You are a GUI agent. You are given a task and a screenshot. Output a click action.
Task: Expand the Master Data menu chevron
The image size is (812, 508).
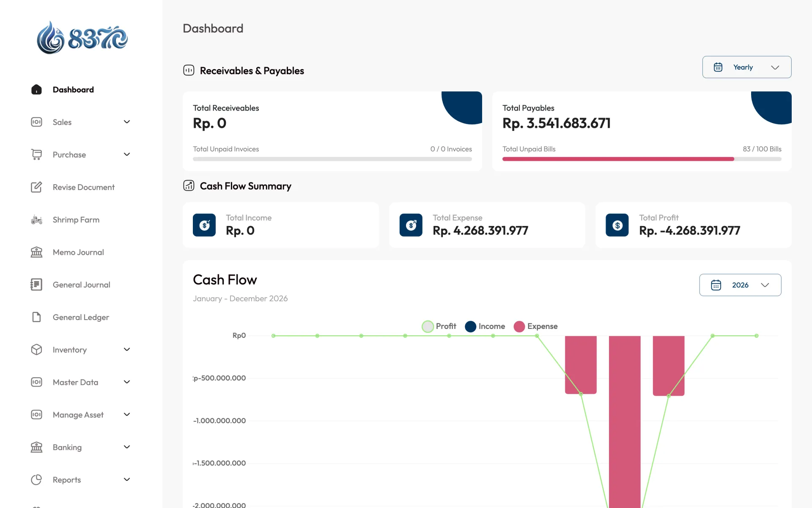127,382
